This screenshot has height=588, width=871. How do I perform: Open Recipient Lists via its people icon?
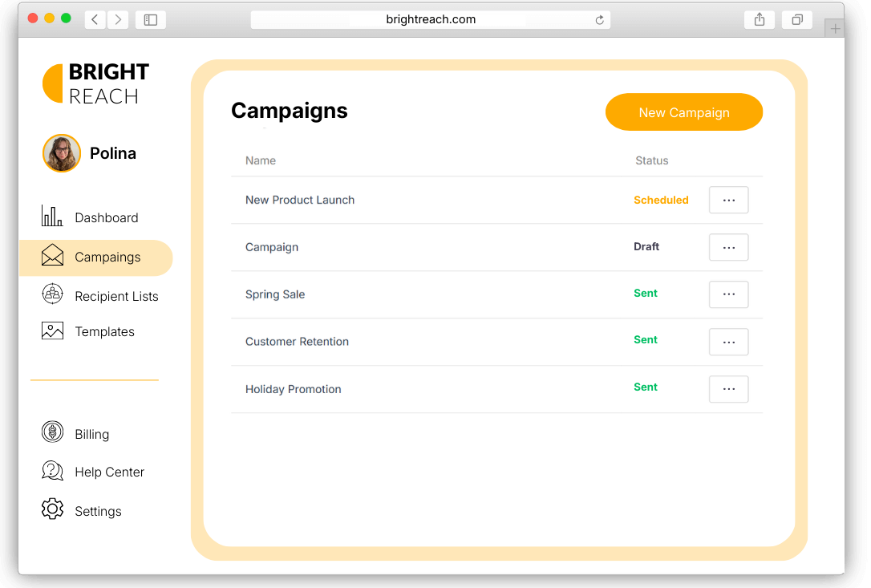(x=52, y=294)
